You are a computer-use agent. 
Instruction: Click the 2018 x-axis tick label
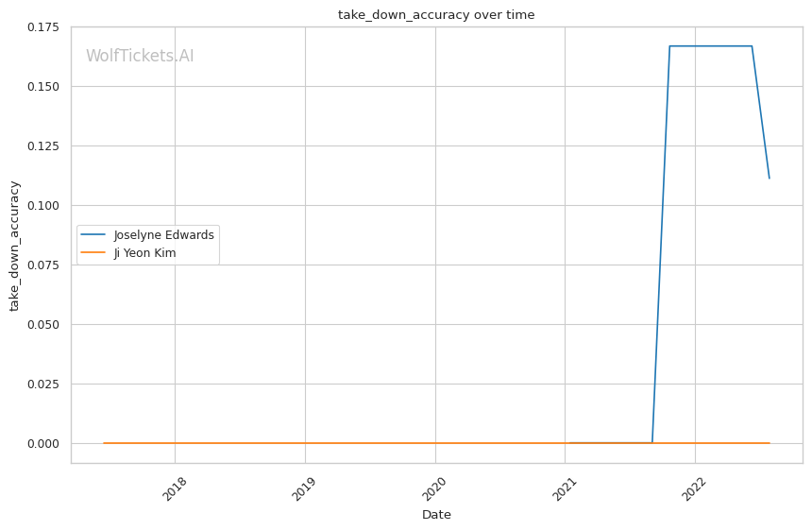coord(175,488)
